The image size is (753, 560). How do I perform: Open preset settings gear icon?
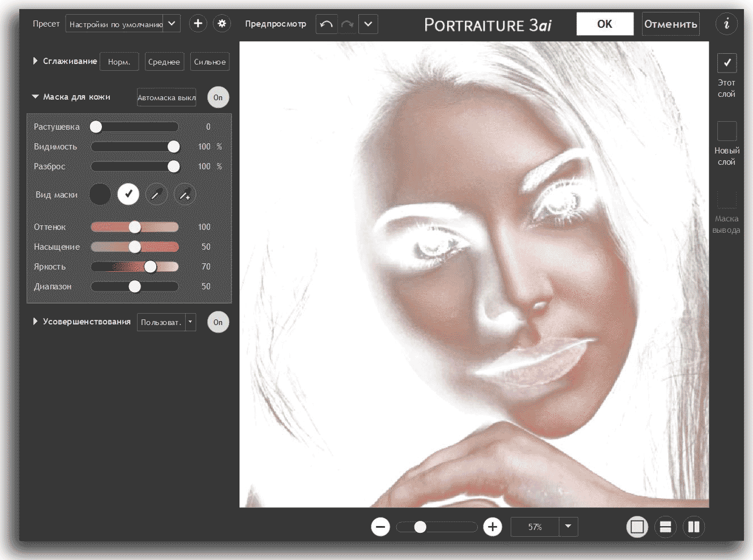coord(222,24)
